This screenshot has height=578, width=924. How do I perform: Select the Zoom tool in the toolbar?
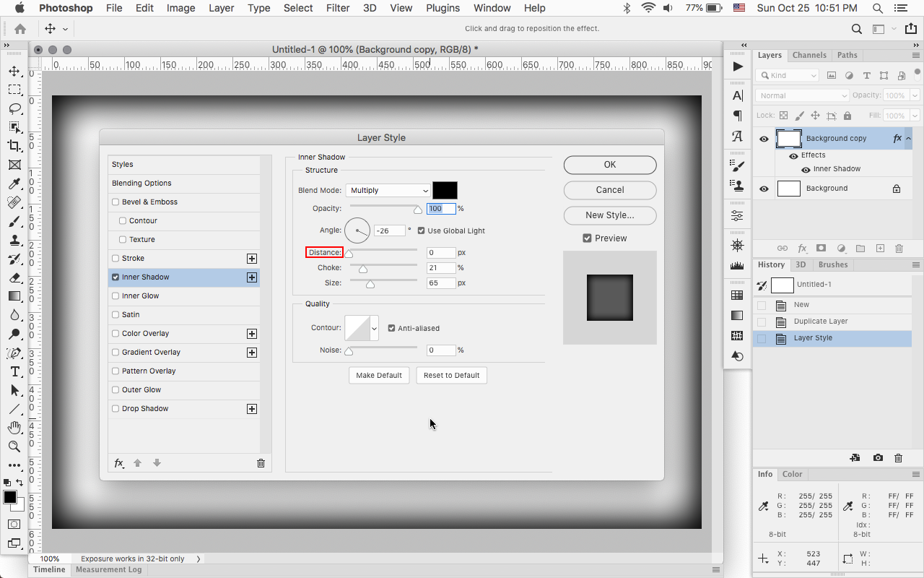[x=14, y=447]
